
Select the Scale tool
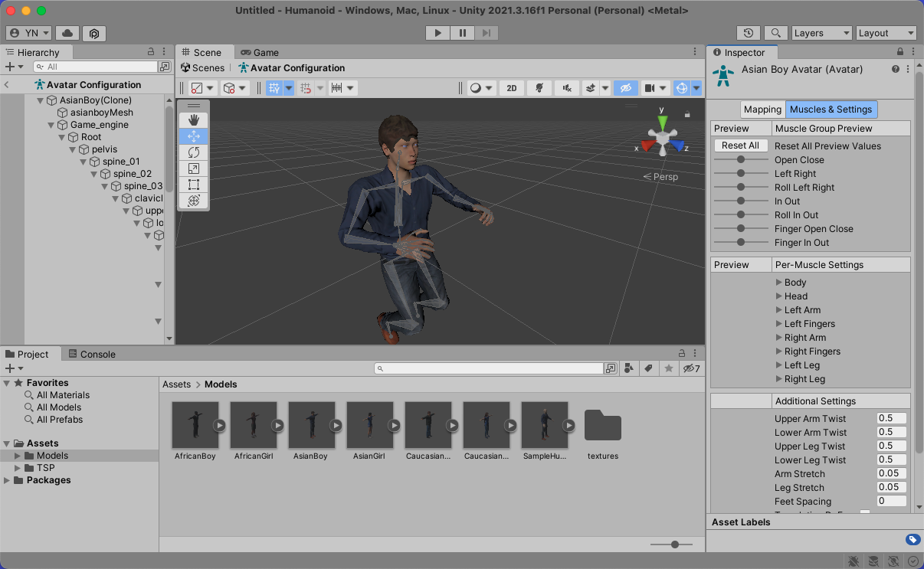[194, 168]
